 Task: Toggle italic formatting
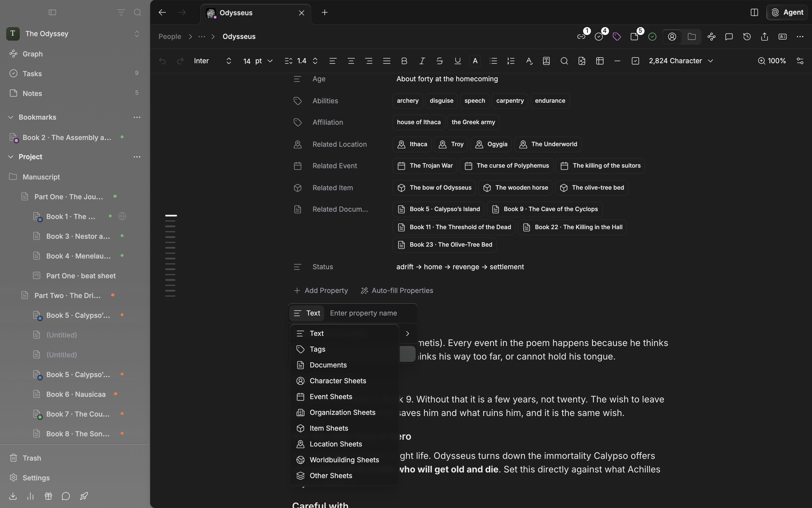point(422,61)
